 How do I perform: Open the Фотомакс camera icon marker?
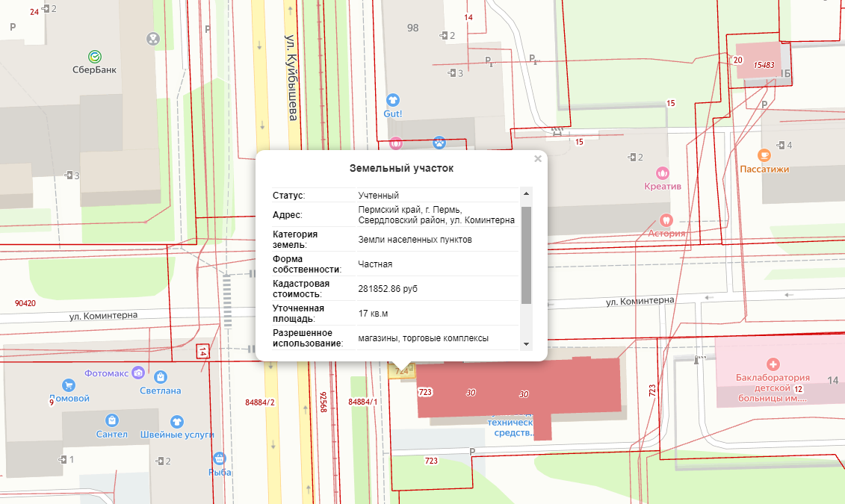point(137,373)
